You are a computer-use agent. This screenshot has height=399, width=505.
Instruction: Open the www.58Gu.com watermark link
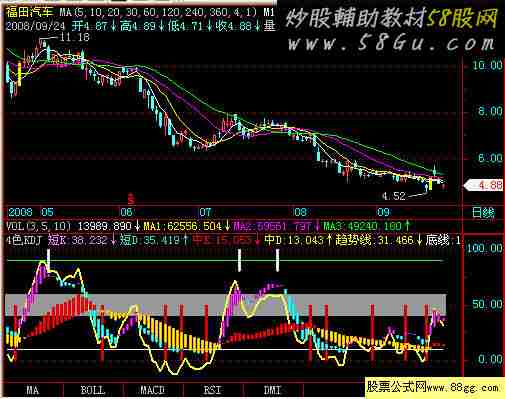(x=391, y=44)
